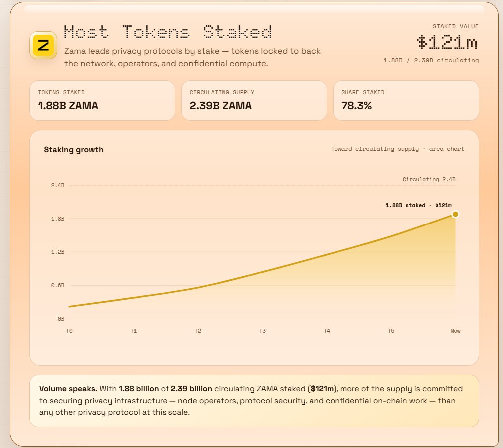Image resolution: width=503 pixels, height=448 pixels.
Task: Click the gold endpoint marker on the chart
Action: [x=455, y=214]
